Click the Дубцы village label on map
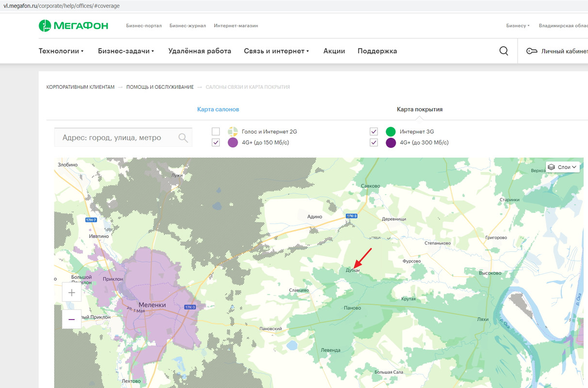588x388 pixels. tap(353, 270)
